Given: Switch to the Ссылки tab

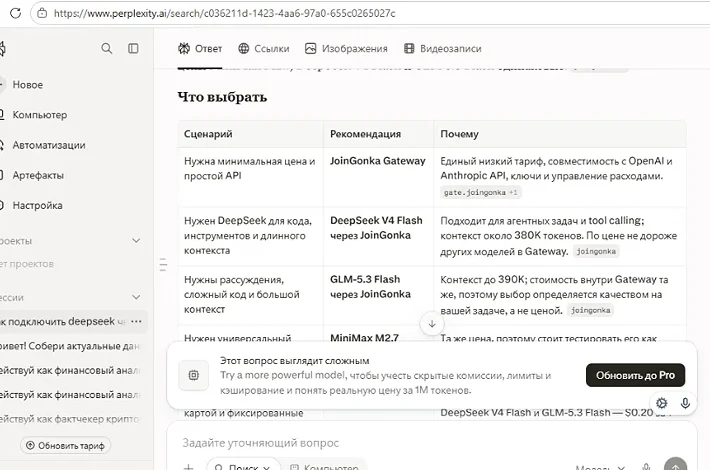Looking at the screenshot, I should click(264, 48).
